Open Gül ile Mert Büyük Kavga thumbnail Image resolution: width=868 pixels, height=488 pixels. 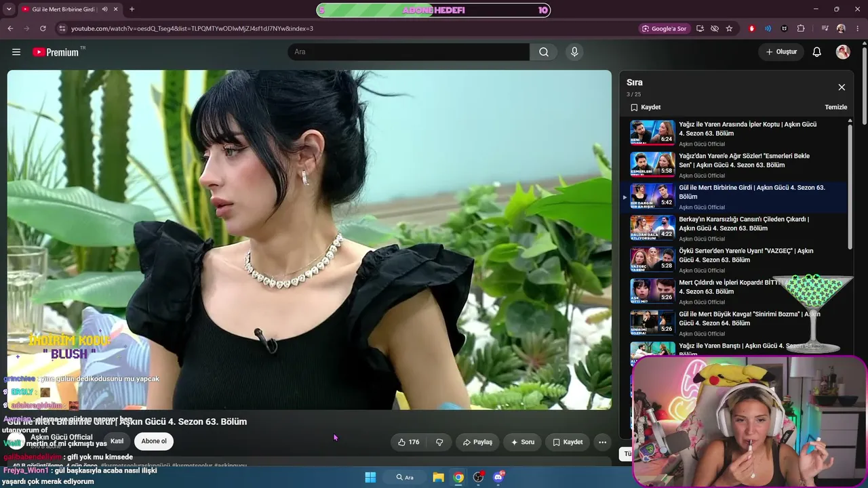(x=652, y=323)
